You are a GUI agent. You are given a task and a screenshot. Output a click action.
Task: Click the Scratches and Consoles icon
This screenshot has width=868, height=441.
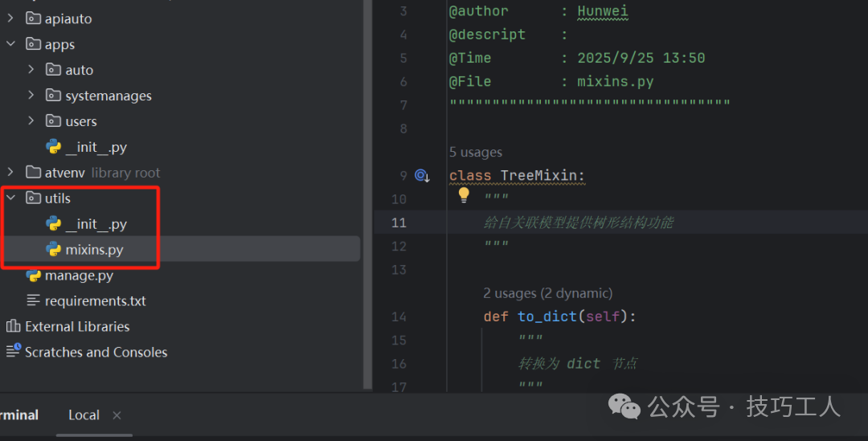coord(14,351)
